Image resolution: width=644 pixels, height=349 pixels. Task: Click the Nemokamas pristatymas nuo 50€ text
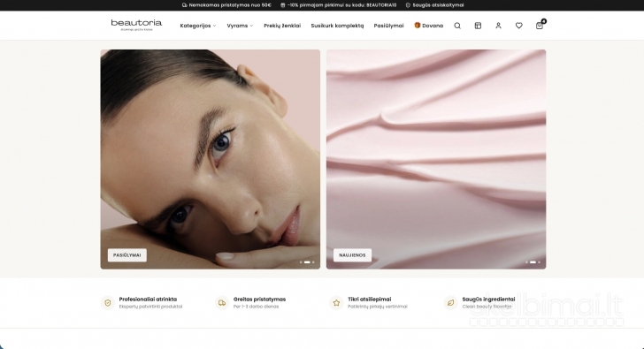coord(230,5)
